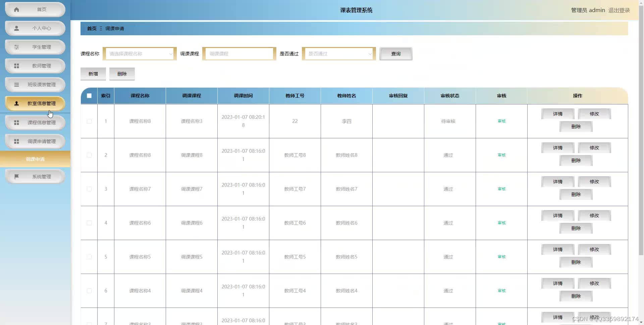This screenshot has width=644, height=325.
Task: Click 修改 for row 1
Action: [x=594, y=114]
